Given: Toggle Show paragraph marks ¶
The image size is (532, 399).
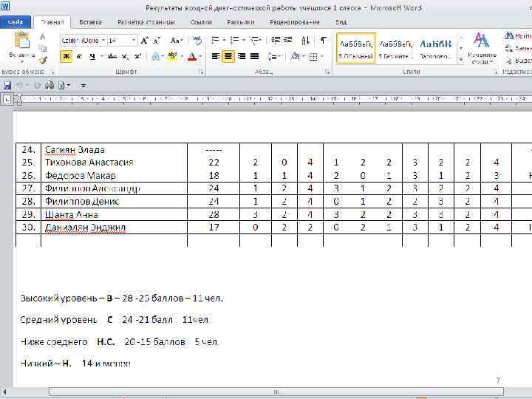Looking at the screenshot, I should (x=324, y=41).
